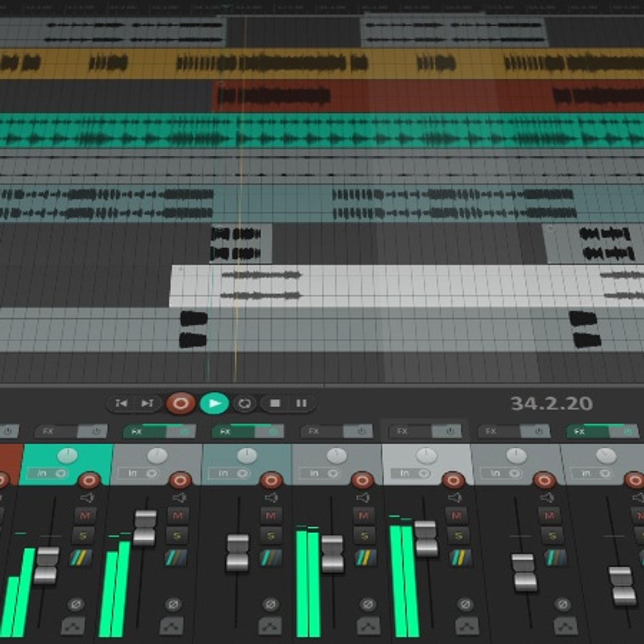Viewport: 644px width, 644px height.
Task: Click the phase invert icon on teal channel
Action: [76, 604]
